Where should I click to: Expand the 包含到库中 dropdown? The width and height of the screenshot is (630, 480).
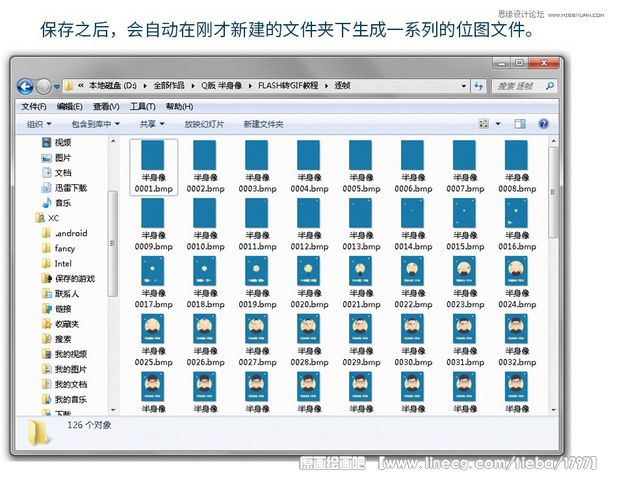(x=96, y=124)
